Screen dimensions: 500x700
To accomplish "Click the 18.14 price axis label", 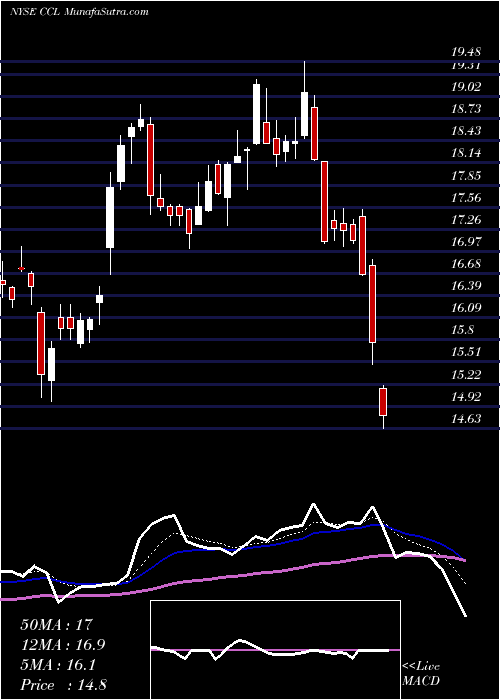I will (466, 153).
